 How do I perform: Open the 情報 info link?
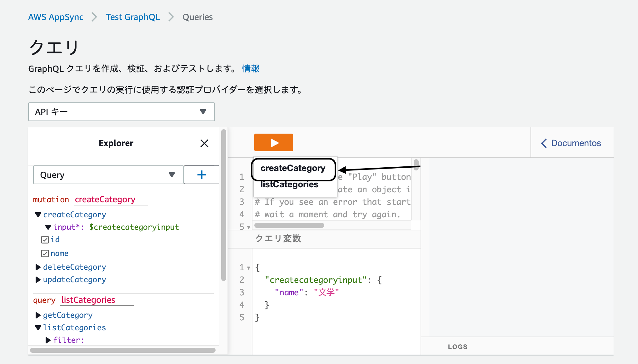251,68
